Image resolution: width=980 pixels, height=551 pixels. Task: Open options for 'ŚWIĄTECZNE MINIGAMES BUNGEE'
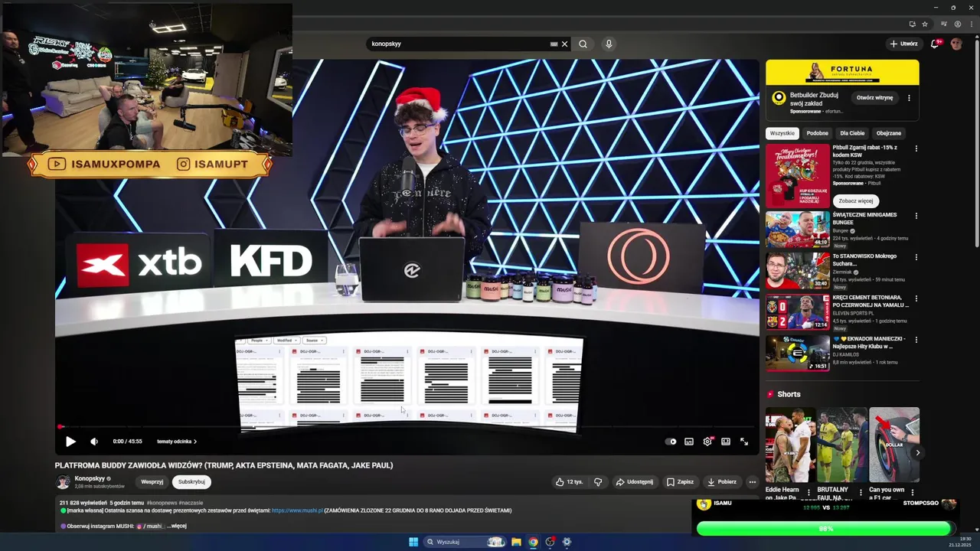tap(916, 216)
